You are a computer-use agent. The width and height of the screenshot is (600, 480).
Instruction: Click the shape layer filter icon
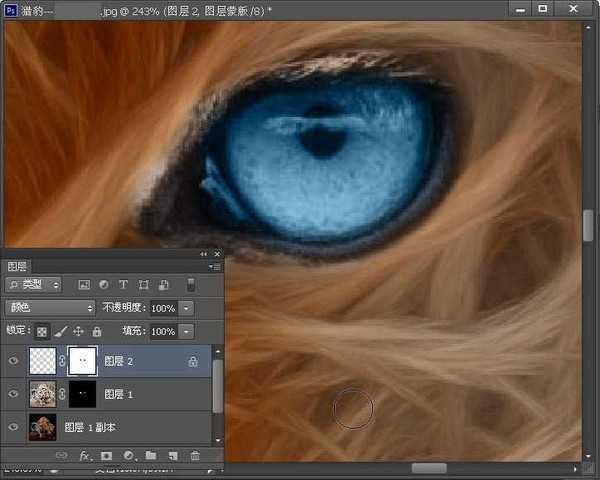coord(143,285)
